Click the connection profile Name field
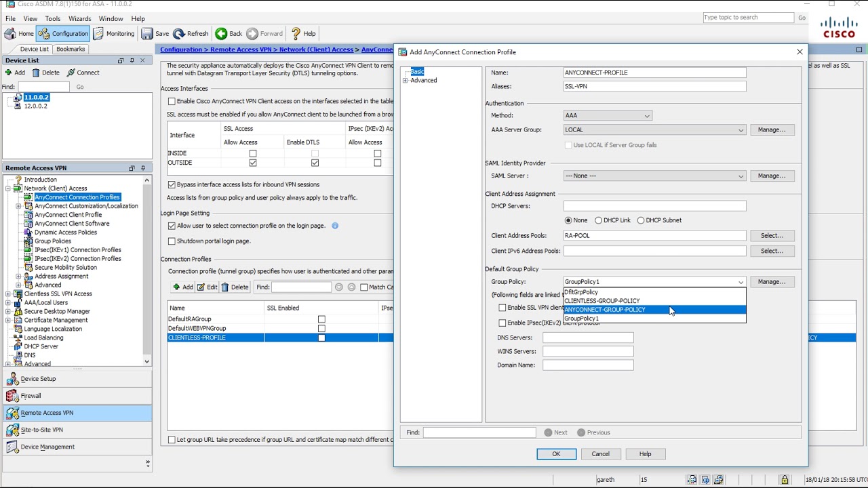868x488 pixels. (x=654, y=73)
